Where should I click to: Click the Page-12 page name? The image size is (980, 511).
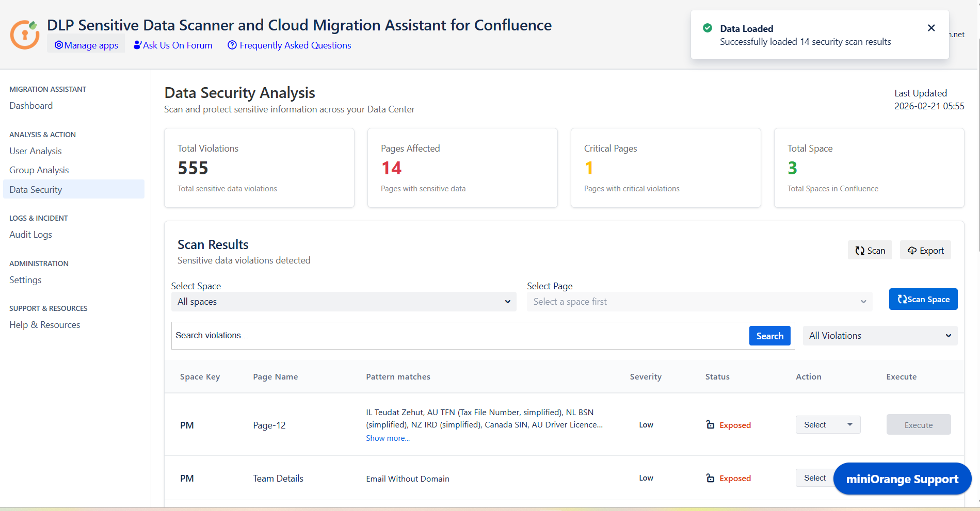tap(269, 425)
